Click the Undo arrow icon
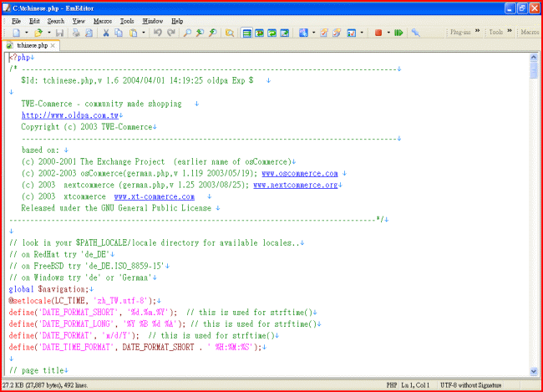 [x=157, y=33]
